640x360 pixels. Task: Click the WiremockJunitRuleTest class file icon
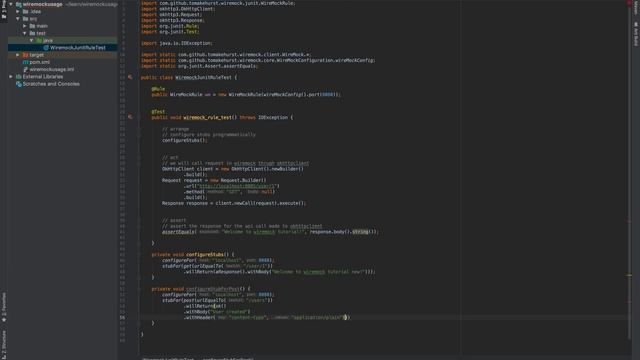(46, 48)
